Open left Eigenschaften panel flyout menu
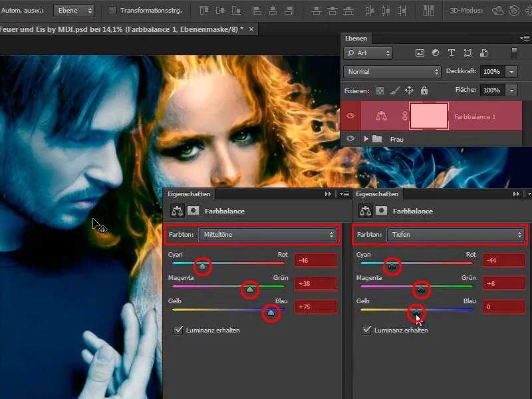Image resolution: width=532 pixels, height=399 pixels. pyautogui.click(x=344, y=194)
